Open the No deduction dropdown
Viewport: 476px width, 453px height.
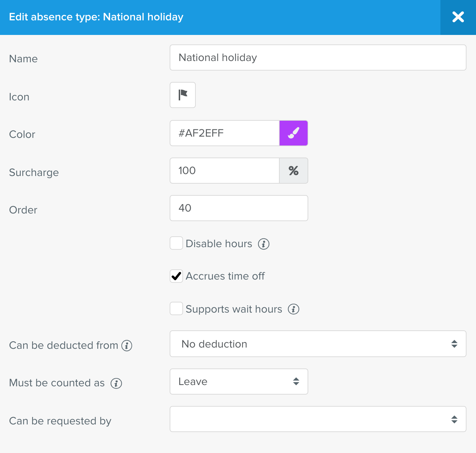click(318, 344)
